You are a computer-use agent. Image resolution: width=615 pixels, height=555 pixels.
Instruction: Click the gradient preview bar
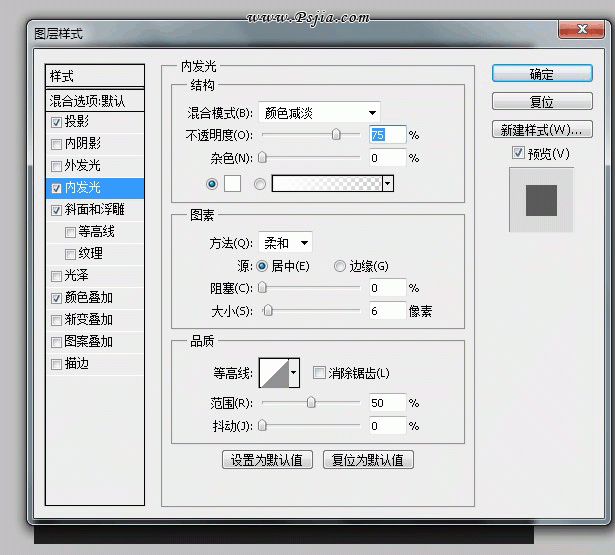[x=327, y=183]
